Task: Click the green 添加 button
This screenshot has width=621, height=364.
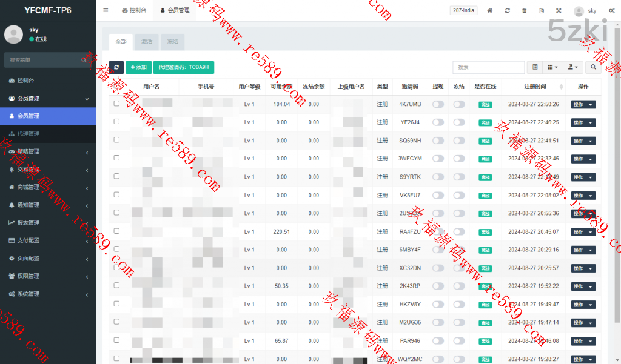Action: click(x=139, y=67)
